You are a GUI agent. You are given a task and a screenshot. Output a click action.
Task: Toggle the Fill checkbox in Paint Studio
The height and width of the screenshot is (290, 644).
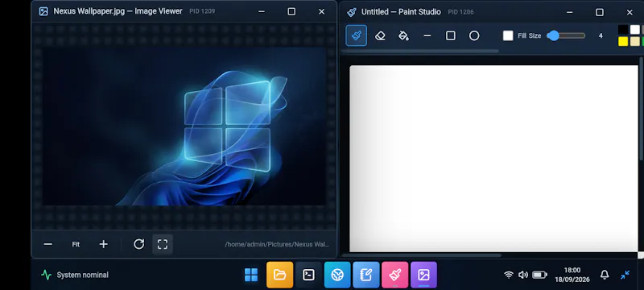(x=508, y=35)
